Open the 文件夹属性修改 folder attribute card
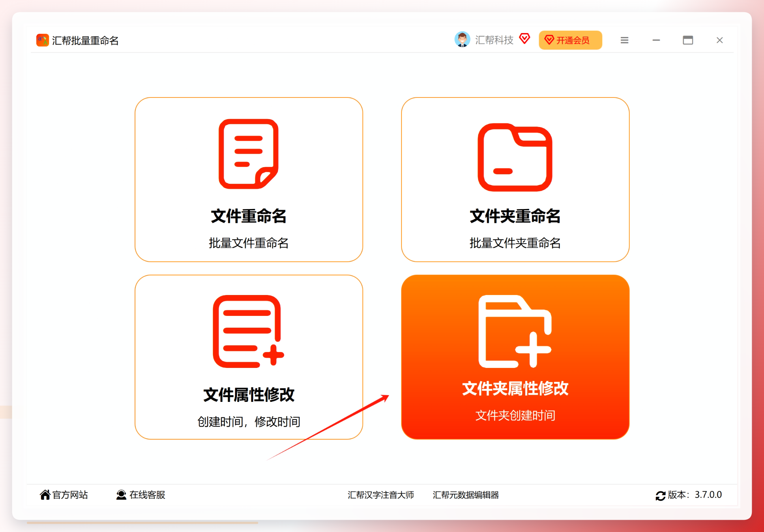This screenshot has width=764, height=532. click(515, 357)
